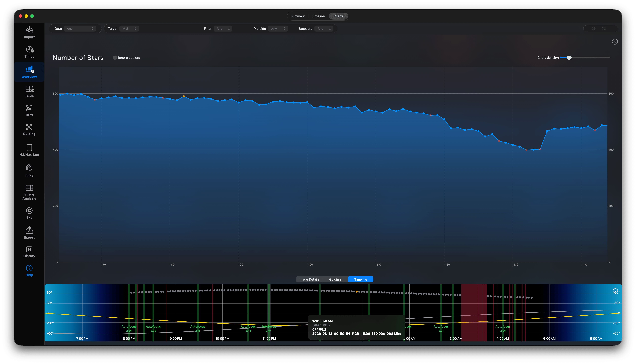The image size is (636, 364).
Task: Open the Drift camera tool
Action: click(x=29, y=111)
